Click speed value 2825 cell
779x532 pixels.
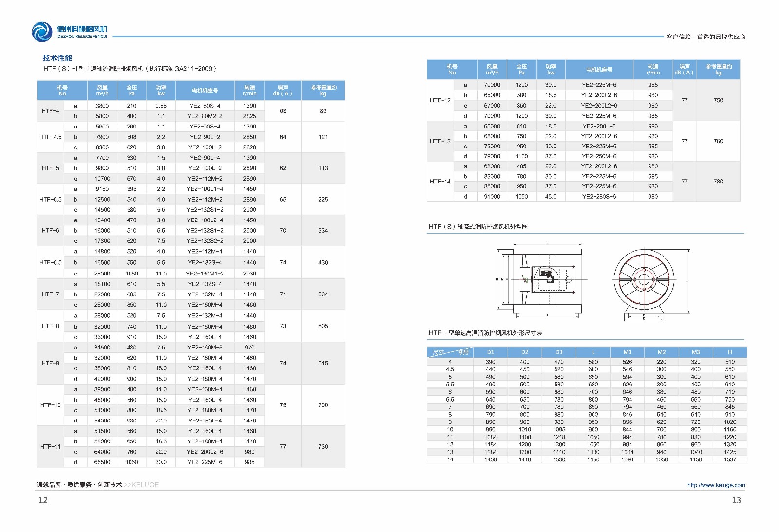pos(250,116)
